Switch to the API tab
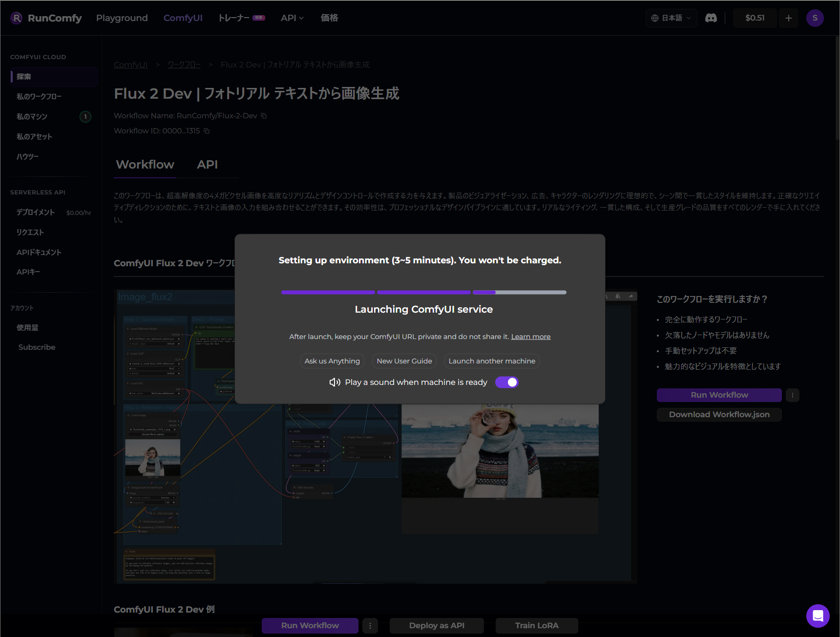The width and height of the screenshot is (840, 637). (x=207, y=165)
